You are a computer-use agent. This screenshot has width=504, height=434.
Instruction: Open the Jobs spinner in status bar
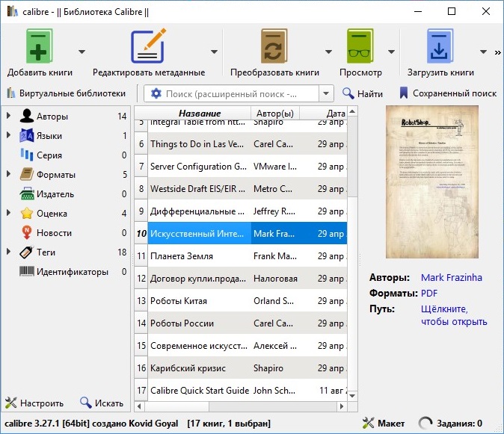[x=425, y=423]
